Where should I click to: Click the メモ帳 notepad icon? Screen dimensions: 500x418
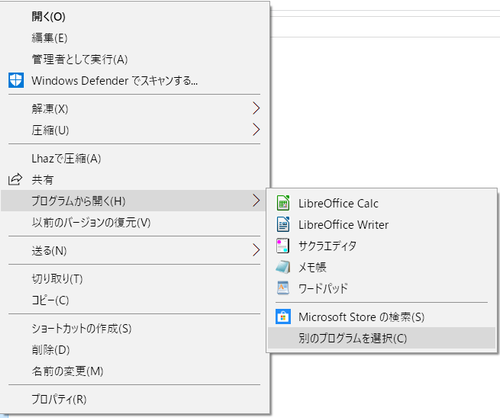point(283,267)
